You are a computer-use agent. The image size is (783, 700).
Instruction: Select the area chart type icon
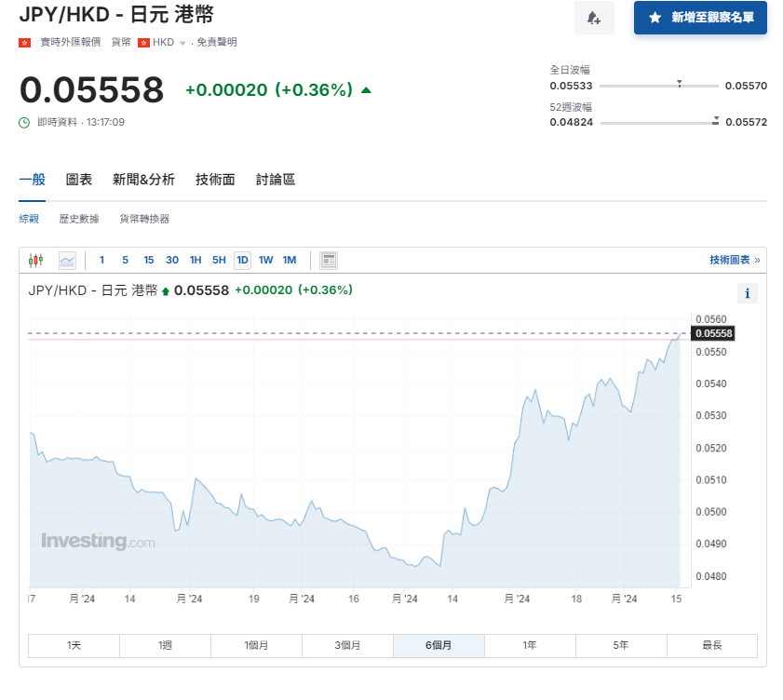tap(66, 260)
